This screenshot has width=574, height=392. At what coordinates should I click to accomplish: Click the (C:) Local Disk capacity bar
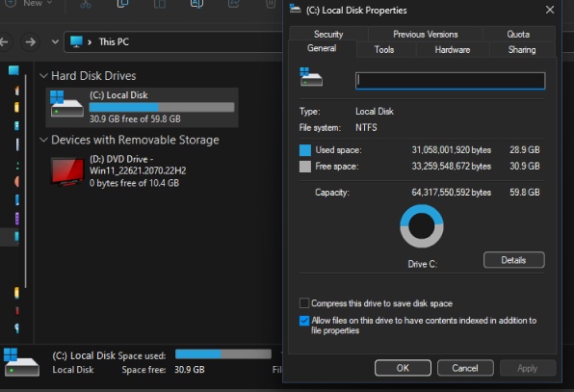(162, 107)
